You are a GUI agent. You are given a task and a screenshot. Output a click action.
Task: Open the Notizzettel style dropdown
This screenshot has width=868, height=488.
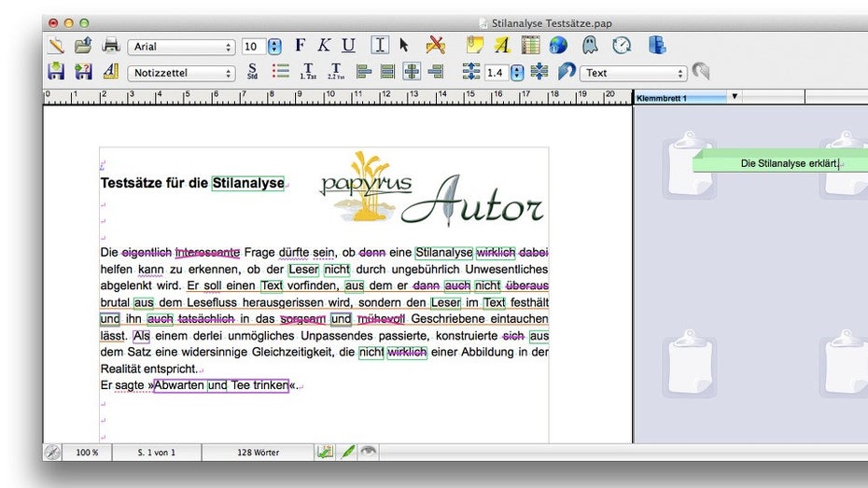(x=182, y=73)
